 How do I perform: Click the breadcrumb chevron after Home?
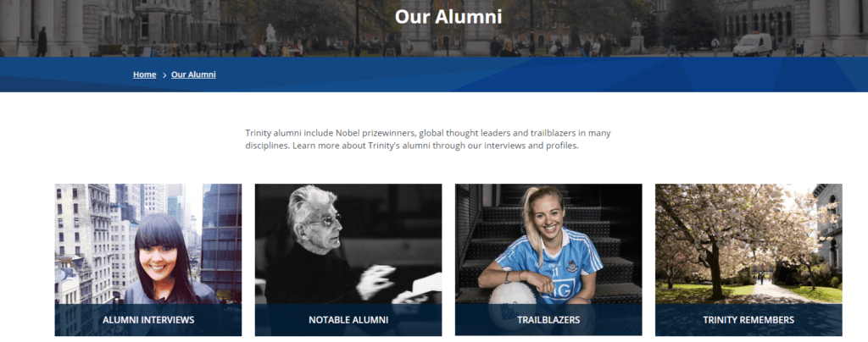tap(164, 75)
